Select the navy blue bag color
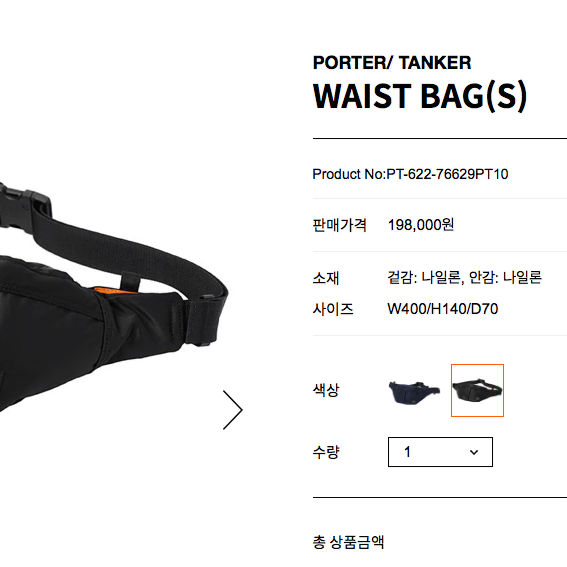Viewport: 567px width, 567px height. click(414, 391)
